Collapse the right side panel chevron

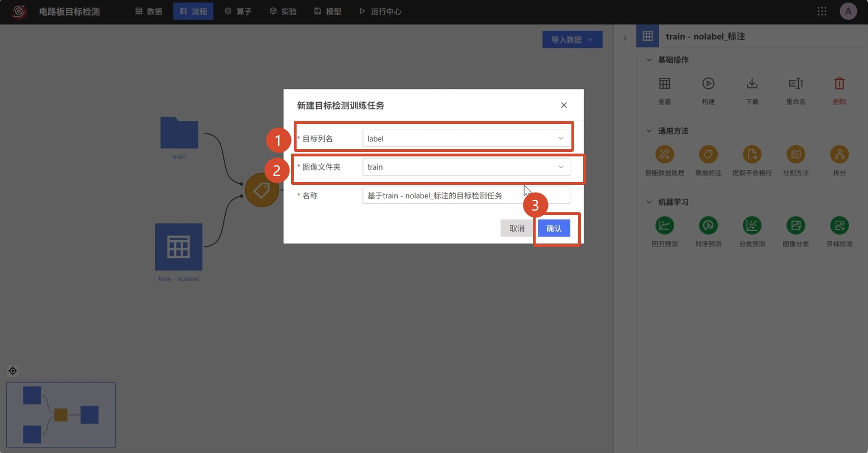[x=624, y=38]
